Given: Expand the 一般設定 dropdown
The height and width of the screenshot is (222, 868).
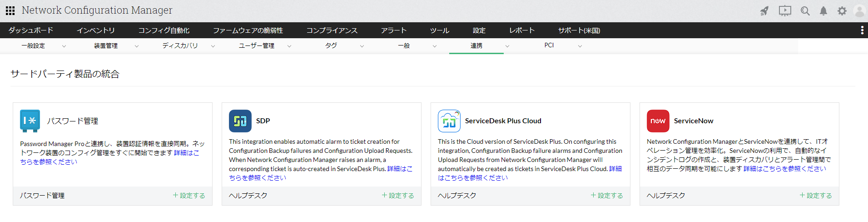Looking at the screenshot, I should 64,46.
